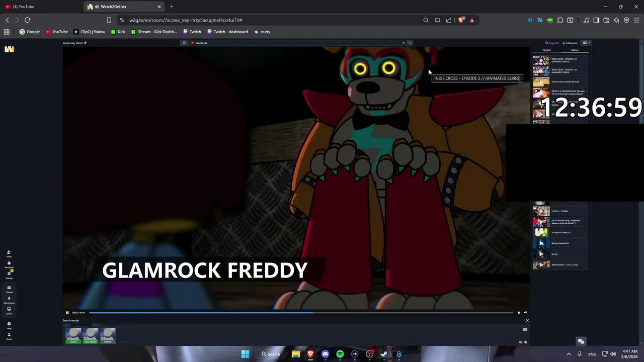Seek along the video progress bar
The image size is (644, 362).
pos(301,312)
